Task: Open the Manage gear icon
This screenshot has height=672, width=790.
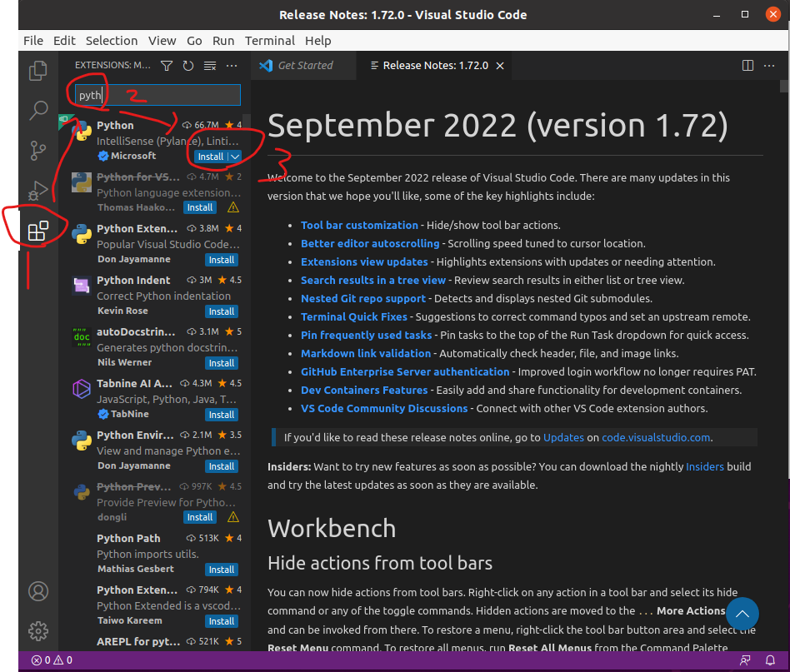Action: click(x=38, y=630)
